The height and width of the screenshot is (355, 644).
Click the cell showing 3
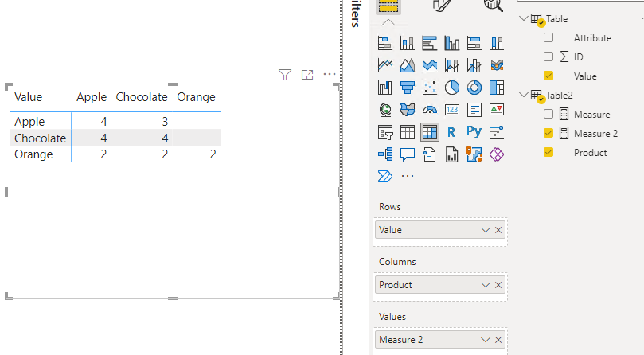(x=165, y=122)
